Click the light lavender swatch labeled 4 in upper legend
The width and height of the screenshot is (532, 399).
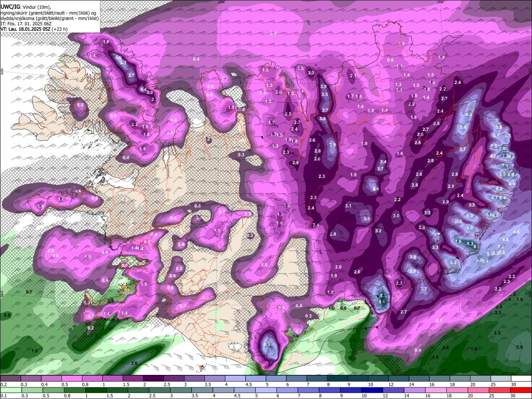tap(235, 379)
